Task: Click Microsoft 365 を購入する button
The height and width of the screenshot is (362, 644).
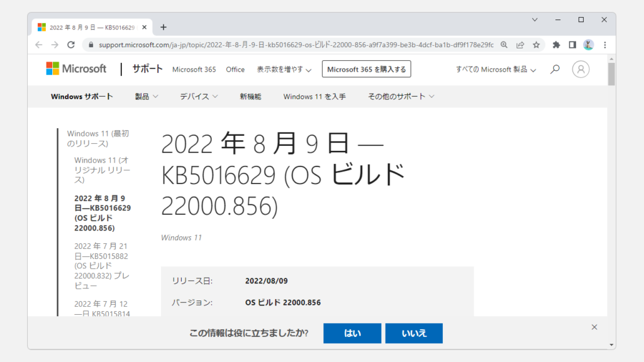Action: [367, 69]
